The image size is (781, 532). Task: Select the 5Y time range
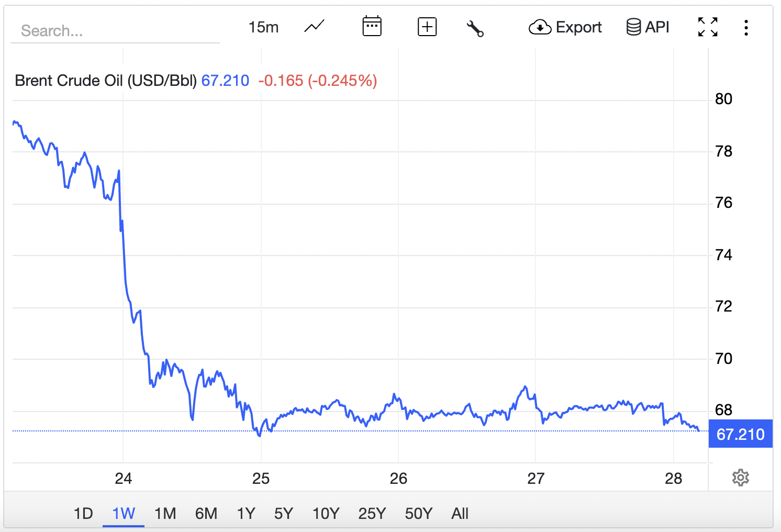(284, 513)
